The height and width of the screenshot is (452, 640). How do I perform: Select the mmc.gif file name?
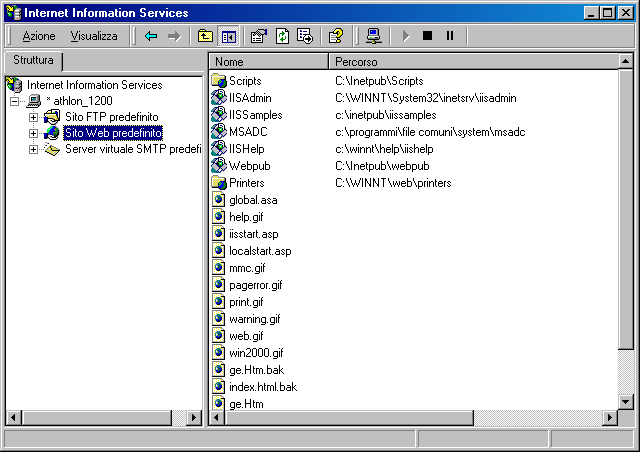click(x=247, y=268)
